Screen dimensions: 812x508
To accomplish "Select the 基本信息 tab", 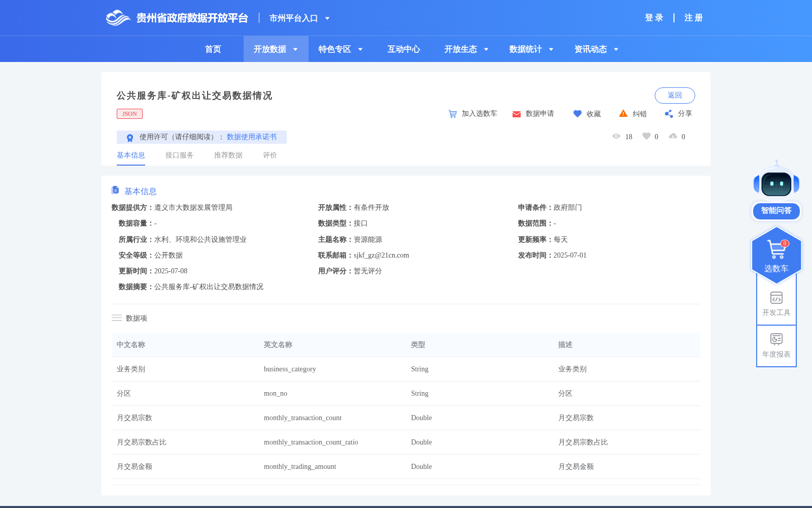I will pyautogui.click(x=131, y=155).
